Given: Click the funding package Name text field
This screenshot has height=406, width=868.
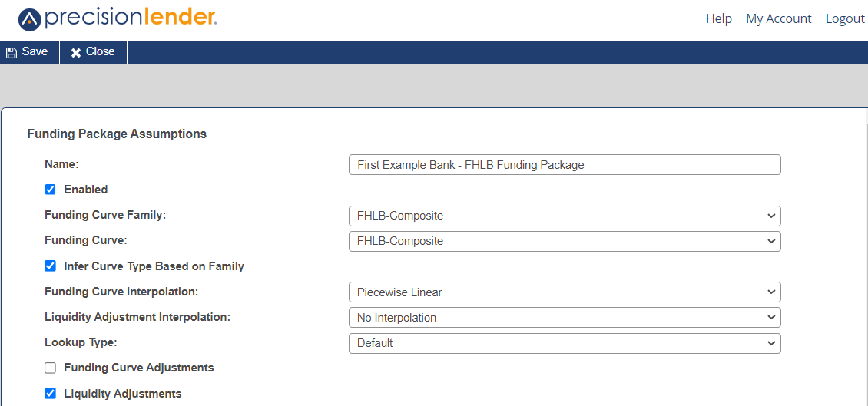Looking at the screenshot, I should (x=565, y=165).
